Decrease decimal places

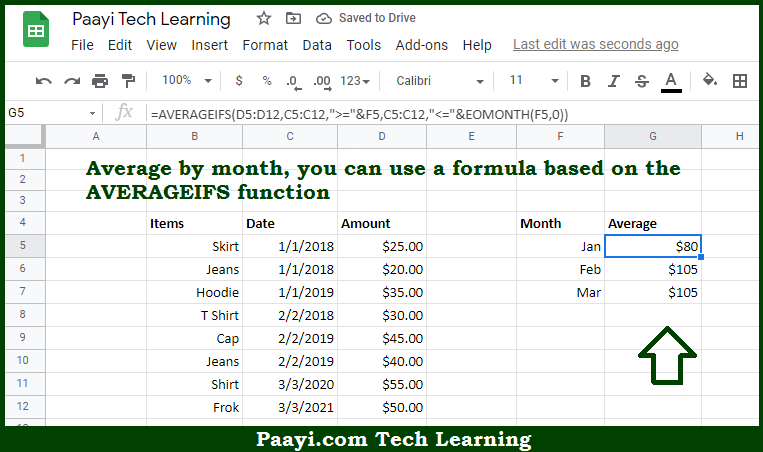293,82
